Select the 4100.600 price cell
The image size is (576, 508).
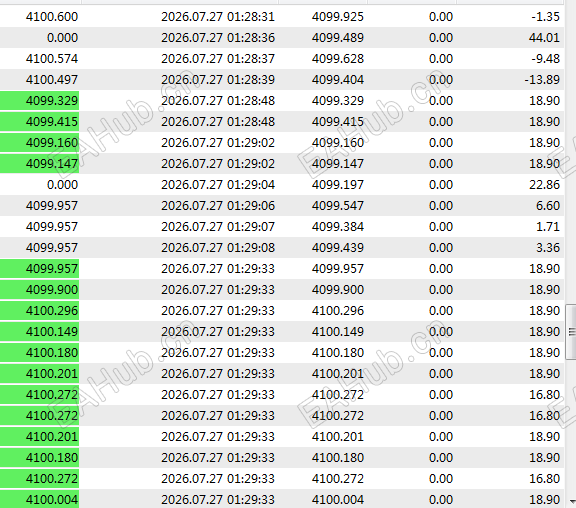tap(52, 17)
